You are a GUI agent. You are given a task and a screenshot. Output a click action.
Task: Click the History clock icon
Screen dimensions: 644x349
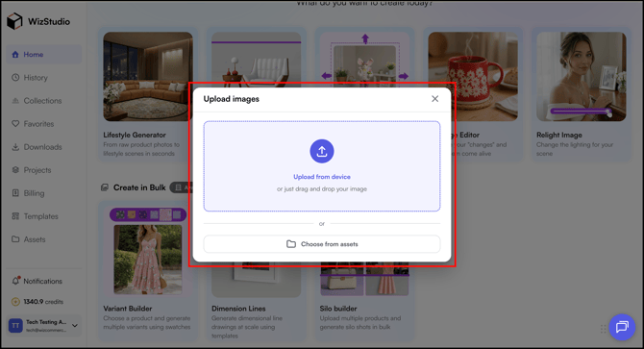[x=15, y=77]
